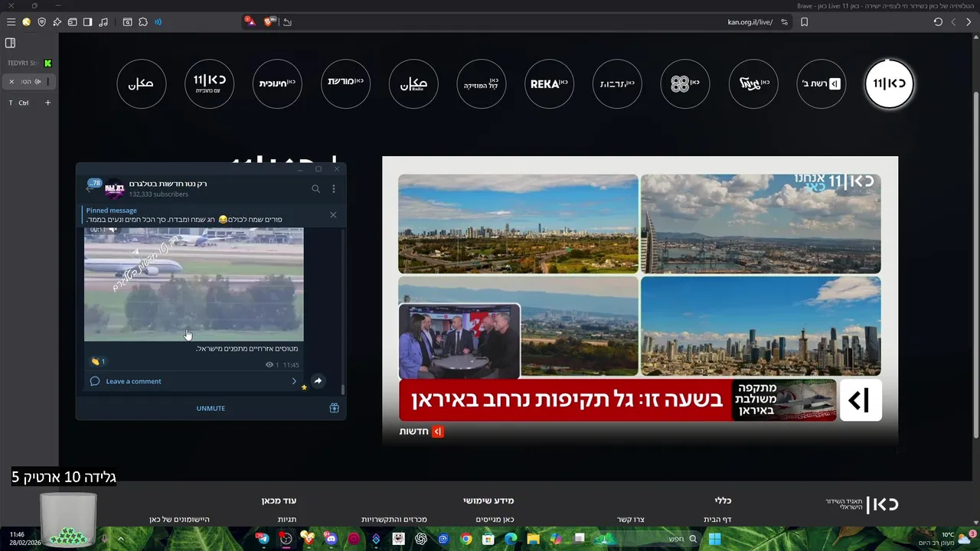Image resolution: width=980 pixels, height=551 pixels.
Task: Click the Brave Rewards triangle icon
Action: pyautogui.click(x=250, y=21)
